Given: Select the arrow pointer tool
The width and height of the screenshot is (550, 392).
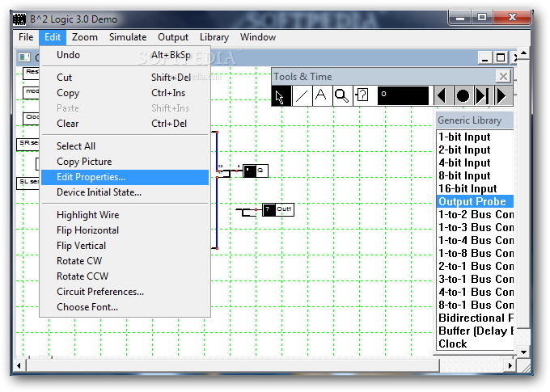Looking at the screenshot, I should click(281, 96).
